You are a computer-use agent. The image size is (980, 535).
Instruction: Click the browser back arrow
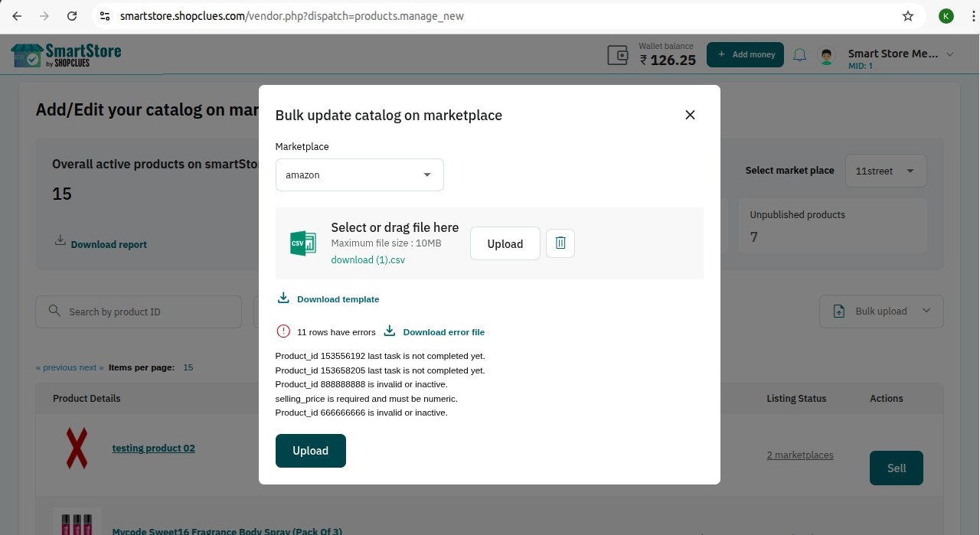point(17,16)
